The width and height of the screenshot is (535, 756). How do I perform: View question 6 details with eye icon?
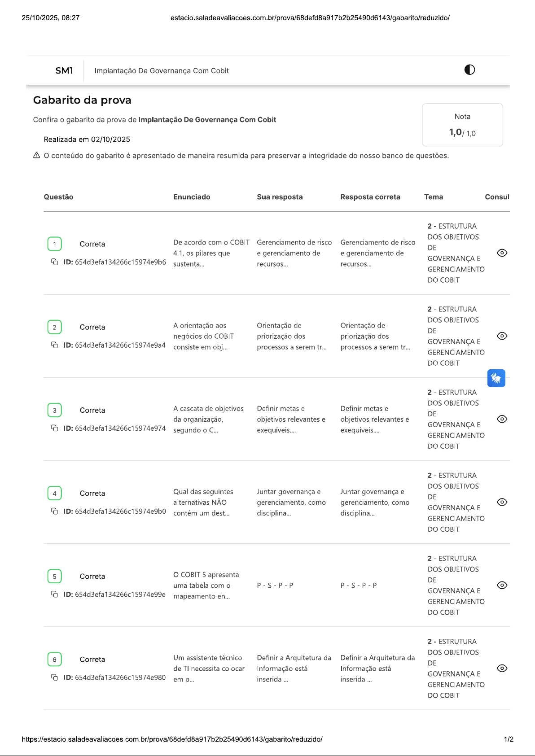click(x=502, y=668)
